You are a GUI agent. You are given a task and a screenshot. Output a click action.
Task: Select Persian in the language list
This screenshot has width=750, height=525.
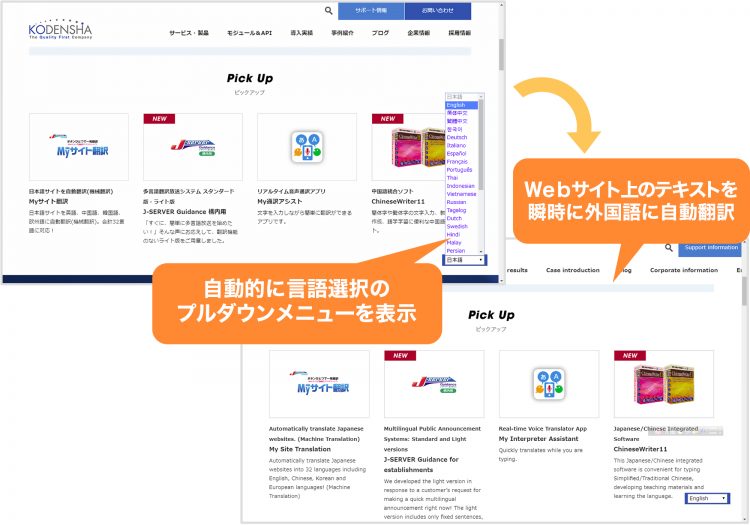point(461,251)
